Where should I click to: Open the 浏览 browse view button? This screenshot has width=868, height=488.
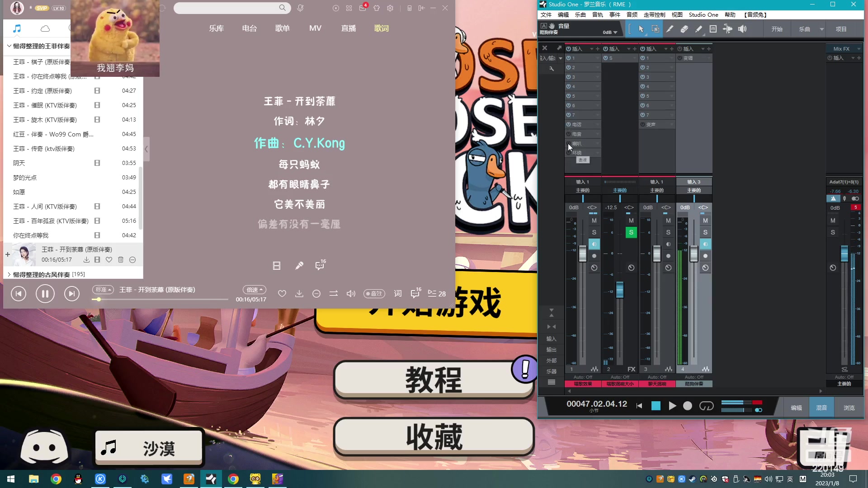click(x=849, y=408)
